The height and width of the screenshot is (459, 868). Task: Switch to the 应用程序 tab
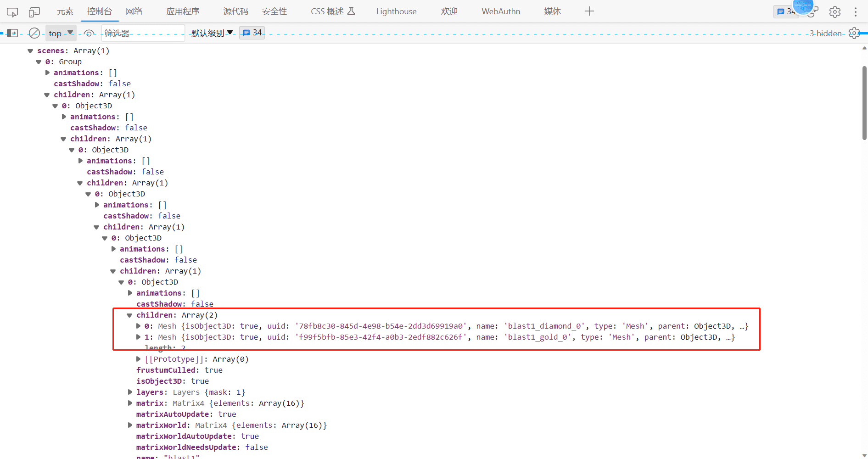click(x=183, y=11)
